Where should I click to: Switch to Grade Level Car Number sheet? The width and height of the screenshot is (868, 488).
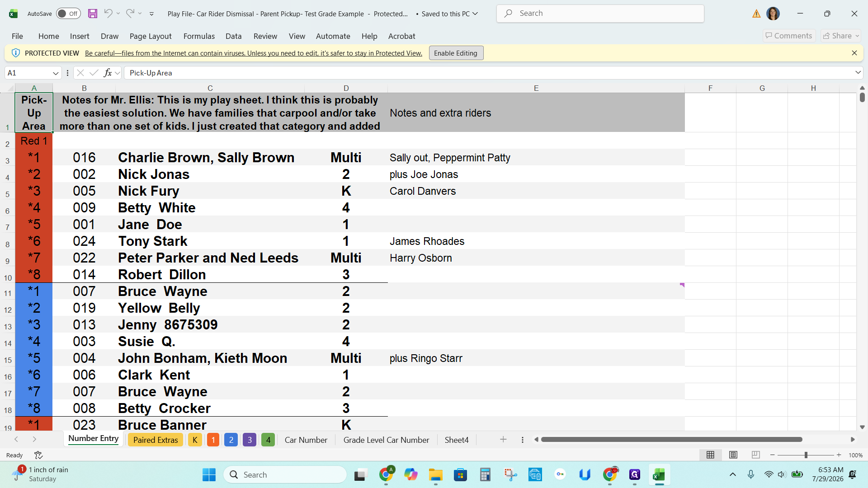coord(386,440)
